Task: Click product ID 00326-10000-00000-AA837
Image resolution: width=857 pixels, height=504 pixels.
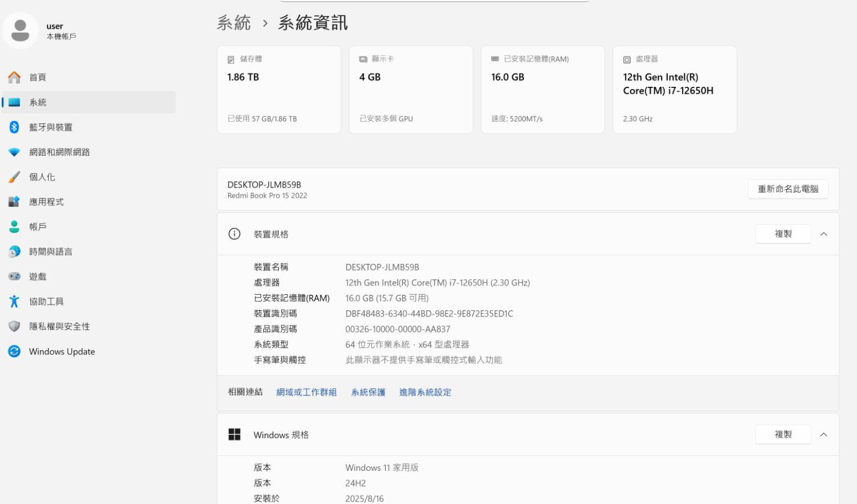Action: (398, 329)
